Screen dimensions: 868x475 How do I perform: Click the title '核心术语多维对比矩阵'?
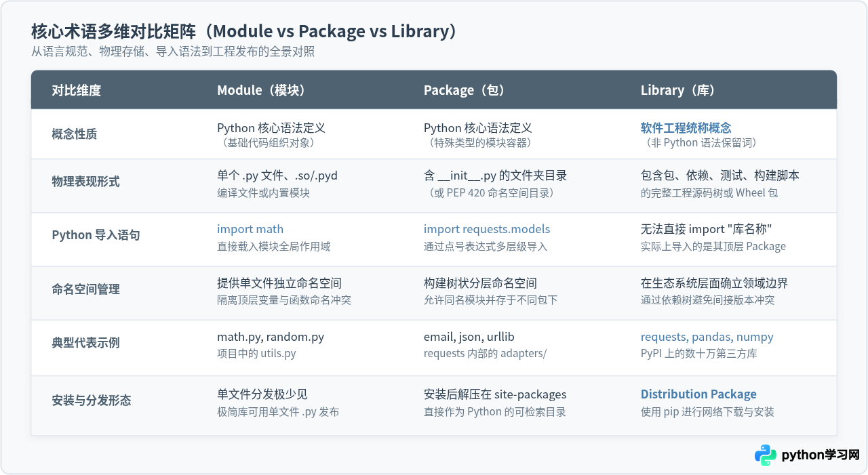pyautogui.click(x=113, y=31)
